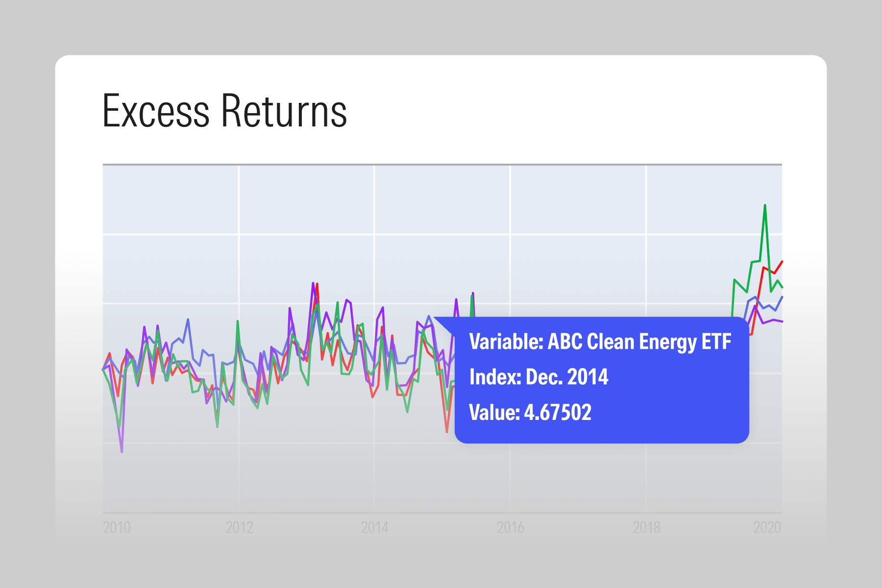Click the Excess Returns chart title
Screen dimensions: 882x588
(224, 111)
